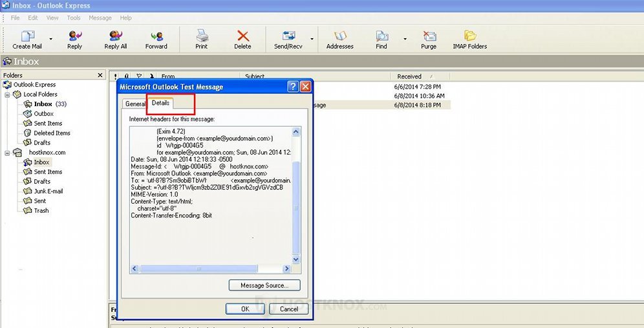The width and height of the screenshot is (644, 328).
Task: Select Sent Items under hostknox.com
Action: tap(48, 172)
